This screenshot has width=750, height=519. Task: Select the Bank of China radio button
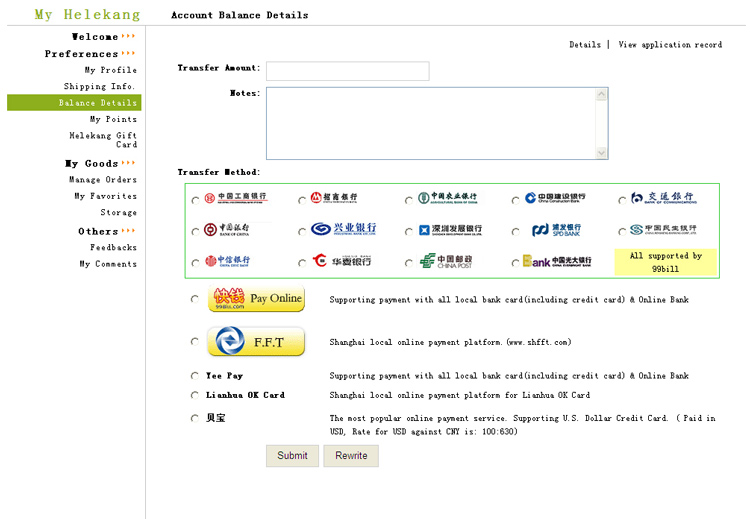(195, 232)
